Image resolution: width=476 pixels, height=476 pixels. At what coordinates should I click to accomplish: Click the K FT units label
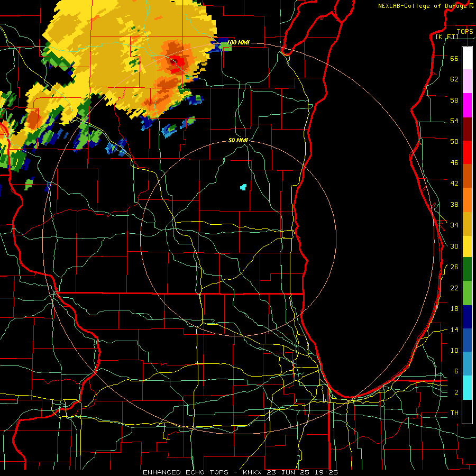pyautogui.click(x=447, y=36)
